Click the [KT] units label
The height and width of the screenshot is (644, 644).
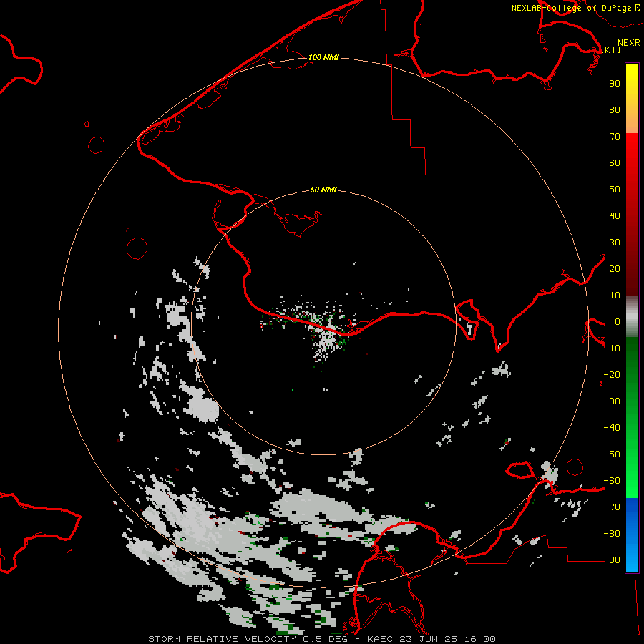pos(611,49)
